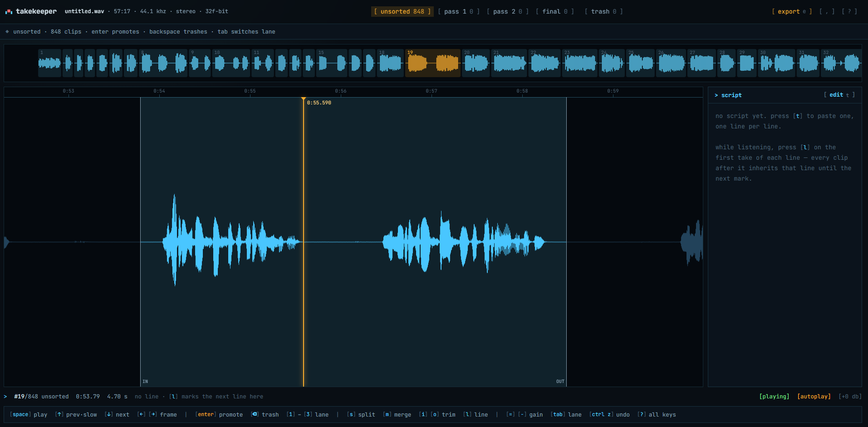Select clip thumbnail number 18
This screenshot has width=868, height=427.
pyautogui.click(x=390, y=63)
